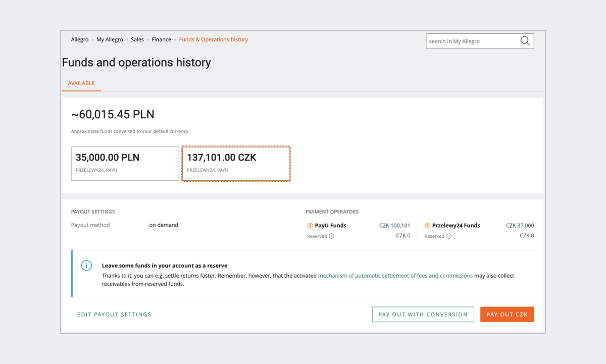Click the PayU Funds coin icon
Viewport: 606px width, 364px height.
pyautogui.click(x=310, y=226)
